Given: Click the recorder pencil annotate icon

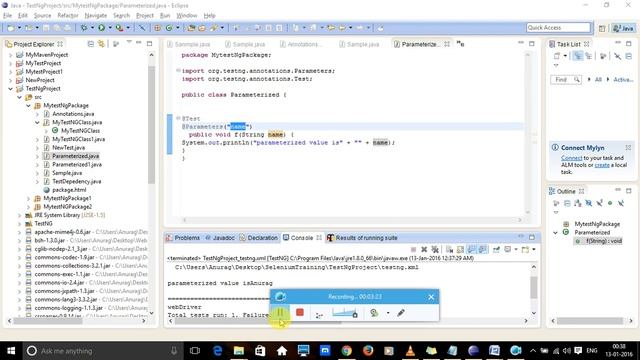Looking at the screenshot, I should [x=401, y=313].
